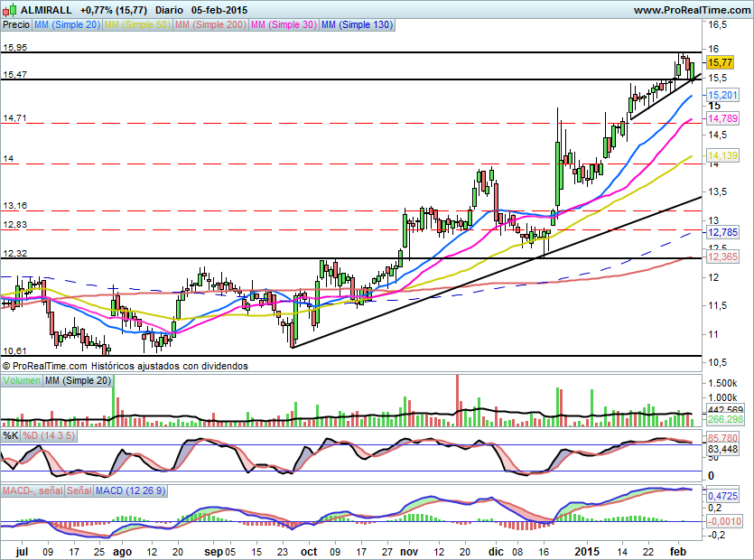Select the Precio indicator label
The height and width of the screenshot is (560, 754).
(16, 25)
